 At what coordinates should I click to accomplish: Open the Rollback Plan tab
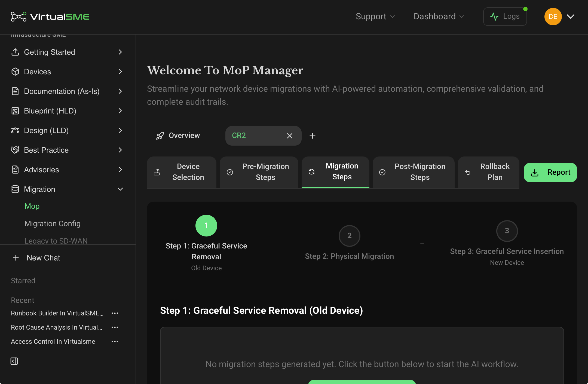[x=489, y=172]
